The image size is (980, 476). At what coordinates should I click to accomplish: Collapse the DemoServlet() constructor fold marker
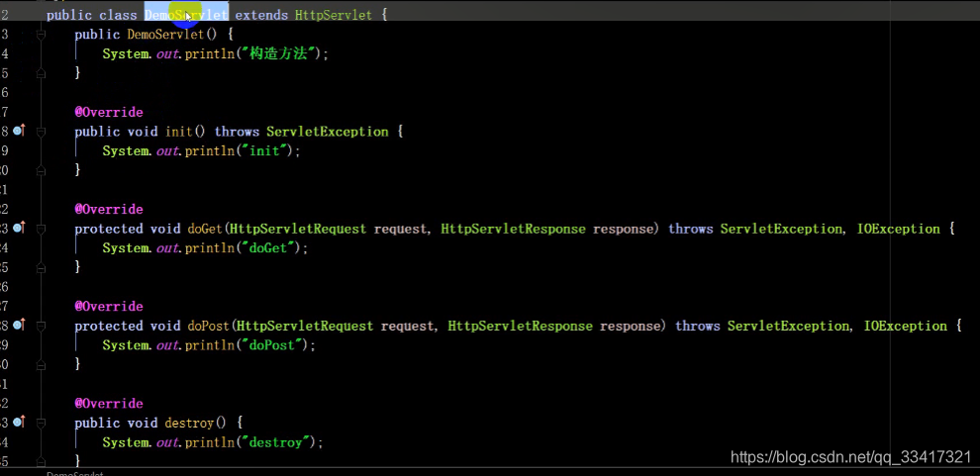tap(42, 35)
